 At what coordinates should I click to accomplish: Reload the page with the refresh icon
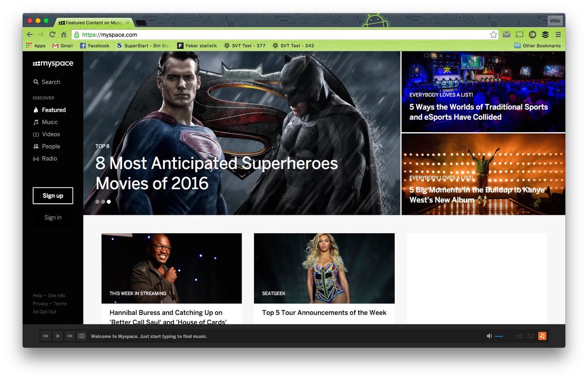(52, 35)
